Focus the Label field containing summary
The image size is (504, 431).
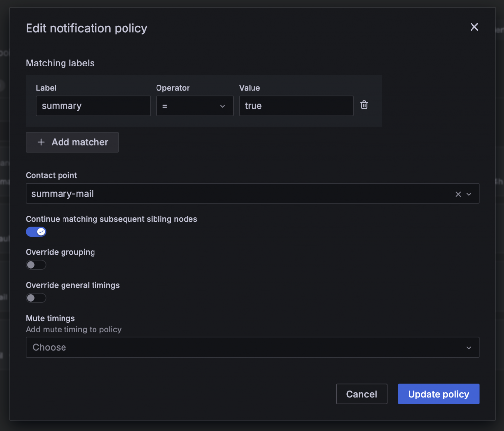click(93, 106)
